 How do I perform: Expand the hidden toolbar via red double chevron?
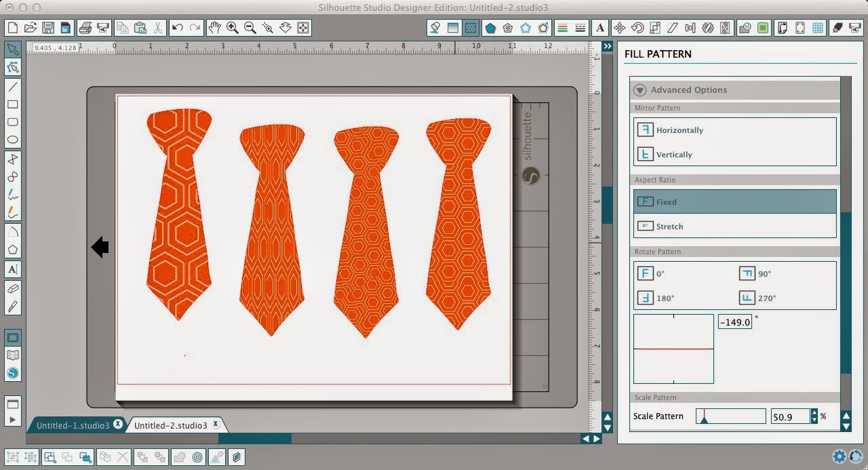tap(607, 46)
